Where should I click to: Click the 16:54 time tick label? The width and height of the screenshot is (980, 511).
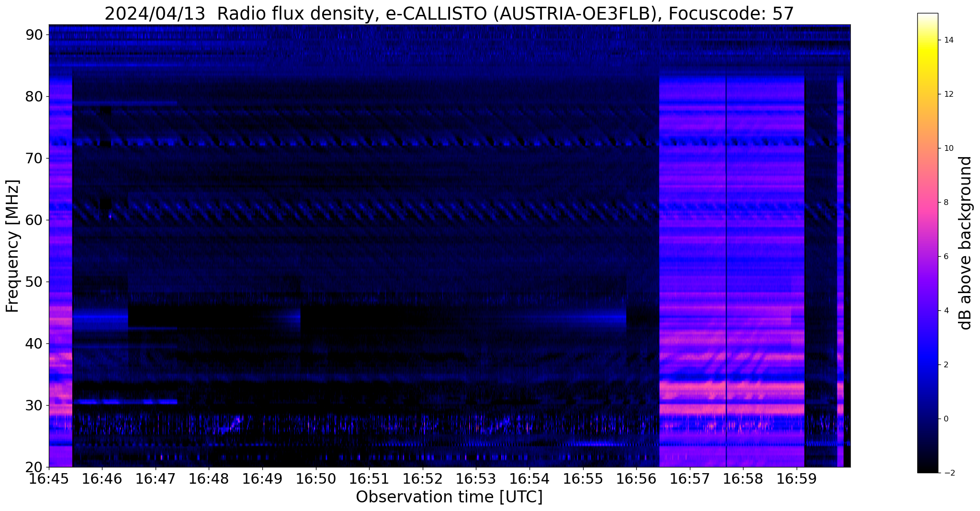tap(529, 479)
